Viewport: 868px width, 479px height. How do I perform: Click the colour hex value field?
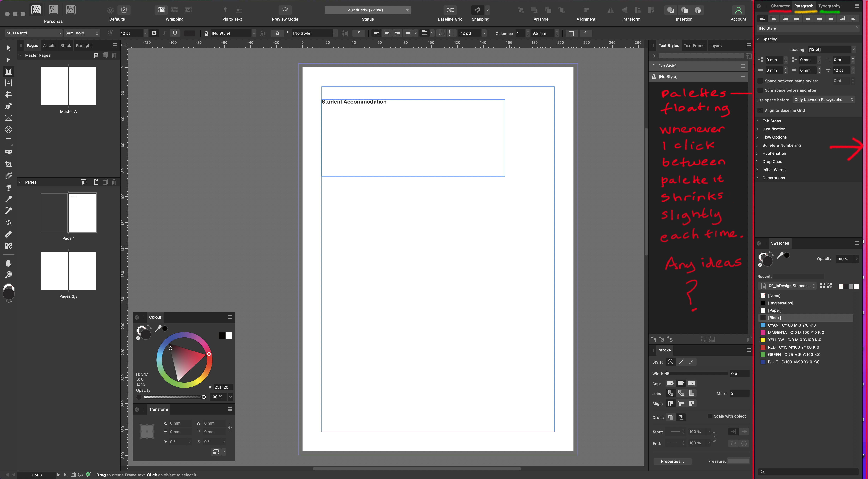tap(223, 387)
